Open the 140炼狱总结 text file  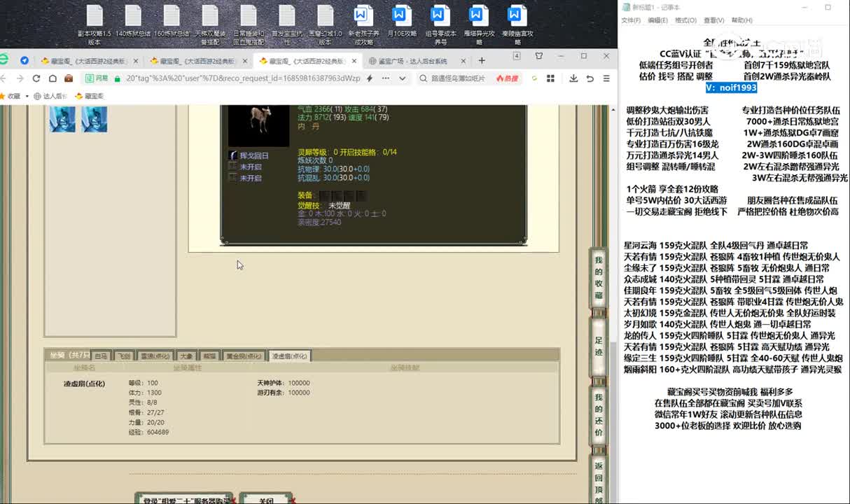point(133,24)
